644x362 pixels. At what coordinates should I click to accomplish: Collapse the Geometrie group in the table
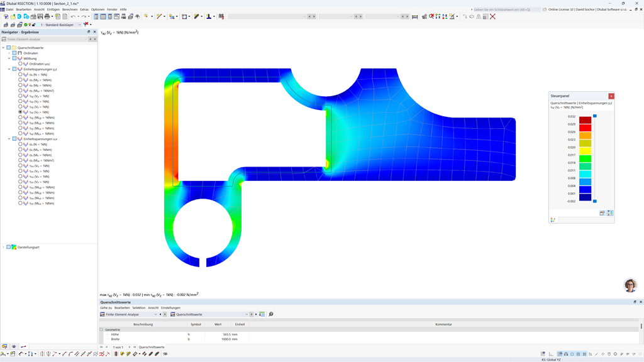click(x=101, y=329)
